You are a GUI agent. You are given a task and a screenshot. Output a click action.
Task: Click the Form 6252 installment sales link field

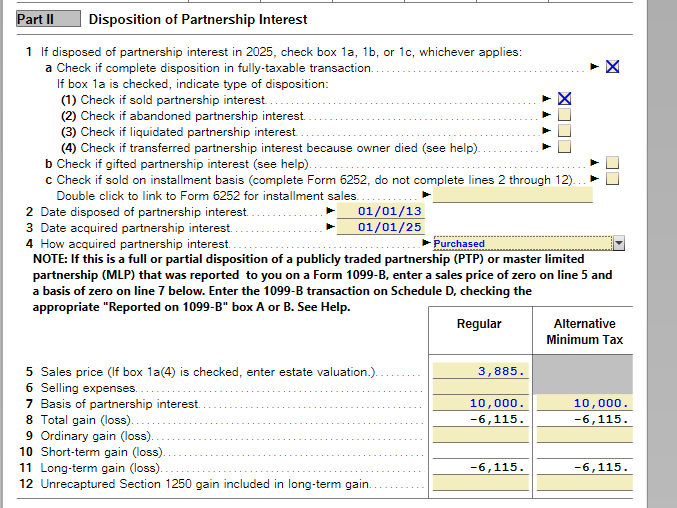click(x=512, y=195)
